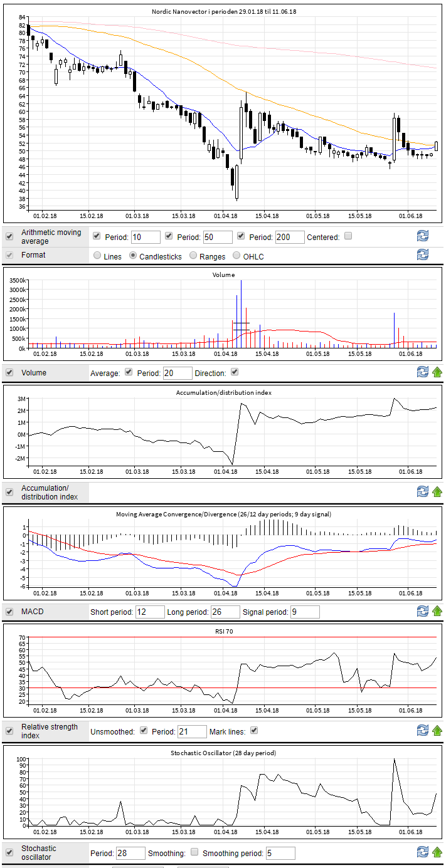
Task: Toggle the Relative strength index checkbox
Action: pos(9,731)
